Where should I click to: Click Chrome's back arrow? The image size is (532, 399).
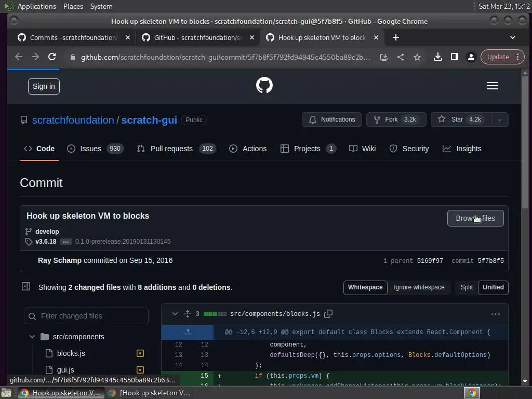click(19, 57)
